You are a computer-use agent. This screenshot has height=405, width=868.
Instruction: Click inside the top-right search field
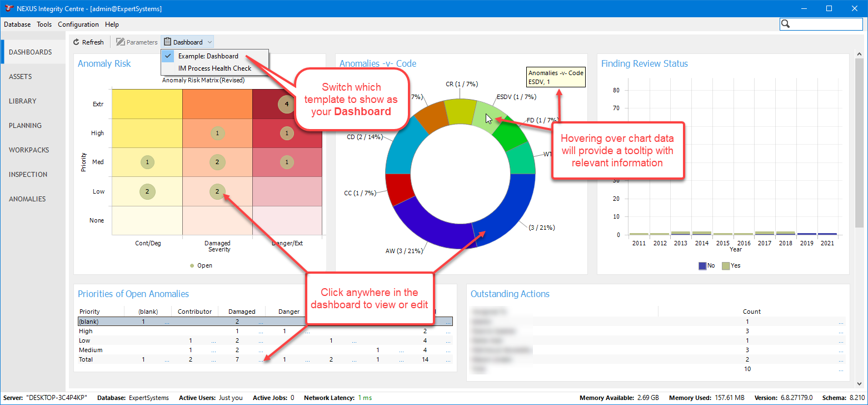click(826, 24)
